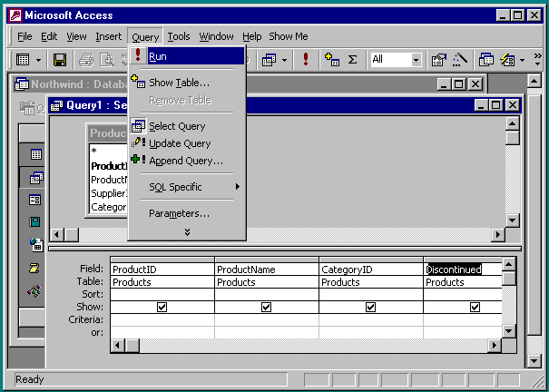Click the CategoryID field cell
Screen dimensions: 549x392
[x=371, y=269]
